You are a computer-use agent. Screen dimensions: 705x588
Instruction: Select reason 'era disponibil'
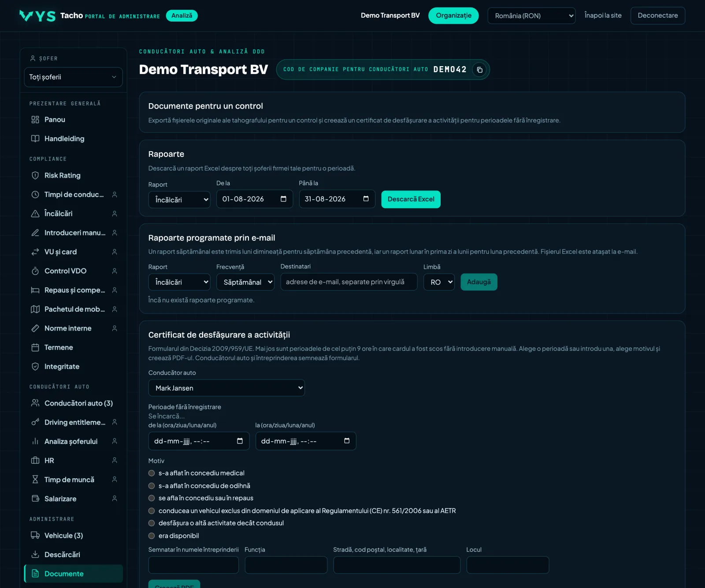152,536
